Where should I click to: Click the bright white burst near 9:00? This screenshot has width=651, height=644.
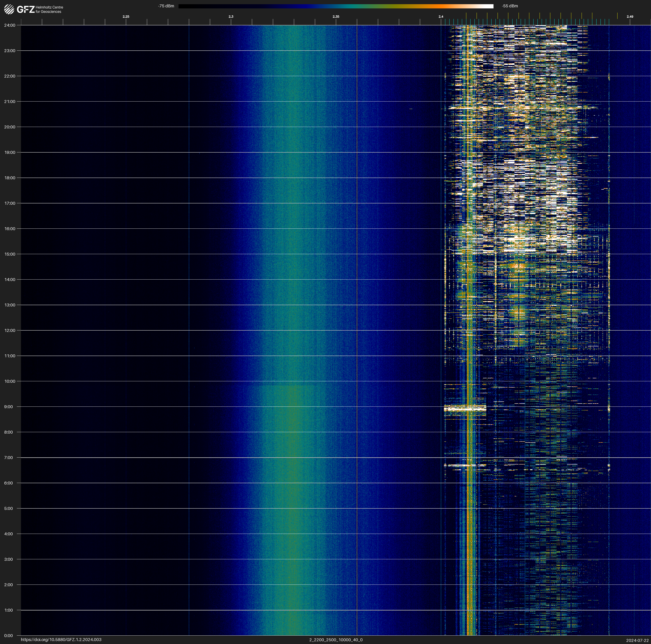pos(465,409)
